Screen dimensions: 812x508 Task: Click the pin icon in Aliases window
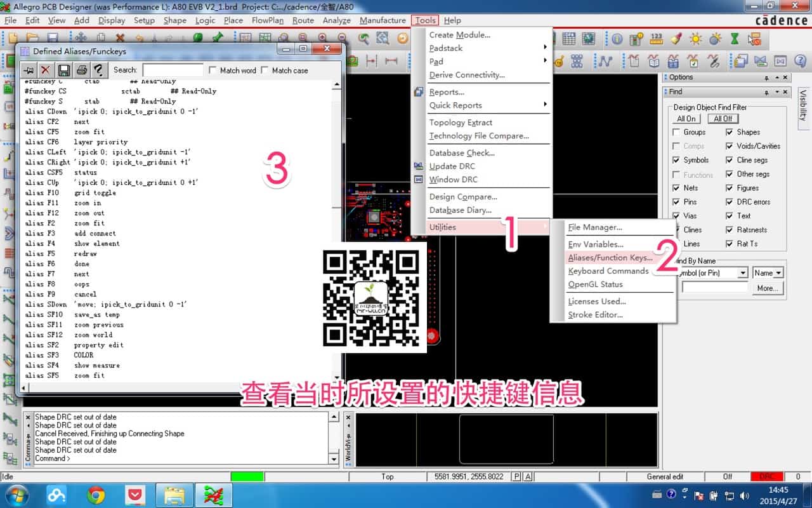click(x=29, y=70)
